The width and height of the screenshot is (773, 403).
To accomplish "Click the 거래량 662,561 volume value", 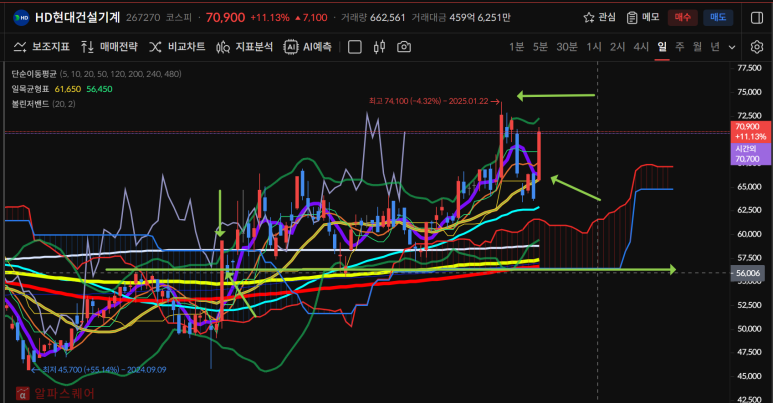I will pyautogui.click(x=387, y=18).
